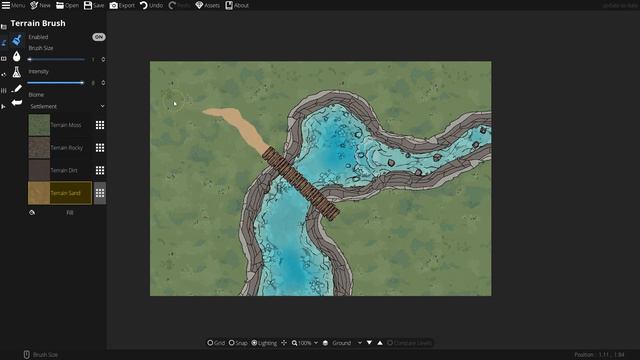640x360 pixels.
Task: Export the map as image
Action: point(122,5)
